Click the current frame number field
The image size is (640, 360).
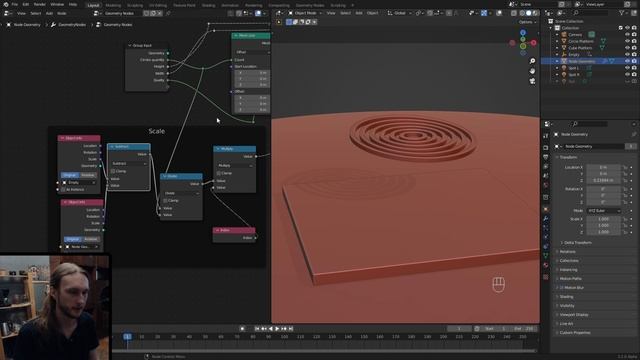(459, 329)
